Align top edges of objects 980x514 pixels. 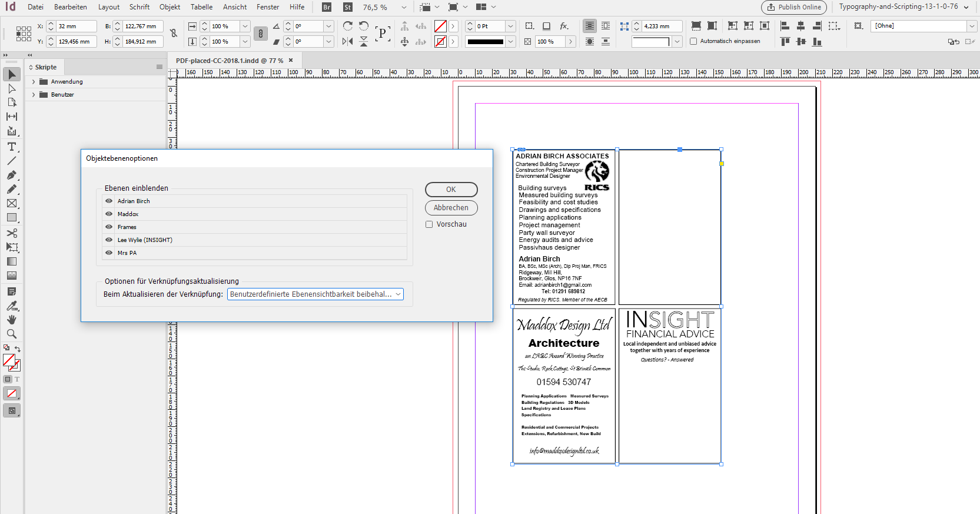coord(785,41)
